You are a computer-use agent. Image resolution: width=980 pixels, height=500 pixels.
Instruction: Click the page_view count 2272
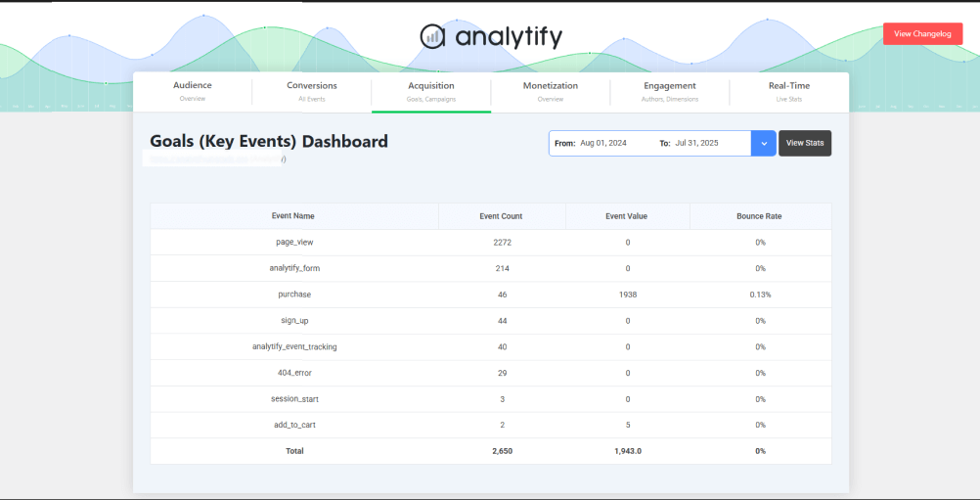(502, 243)
